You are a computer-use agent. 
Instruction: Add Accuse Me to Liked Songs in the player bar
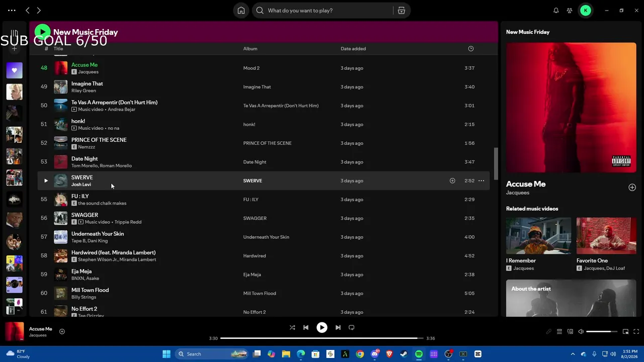(62, 331)
